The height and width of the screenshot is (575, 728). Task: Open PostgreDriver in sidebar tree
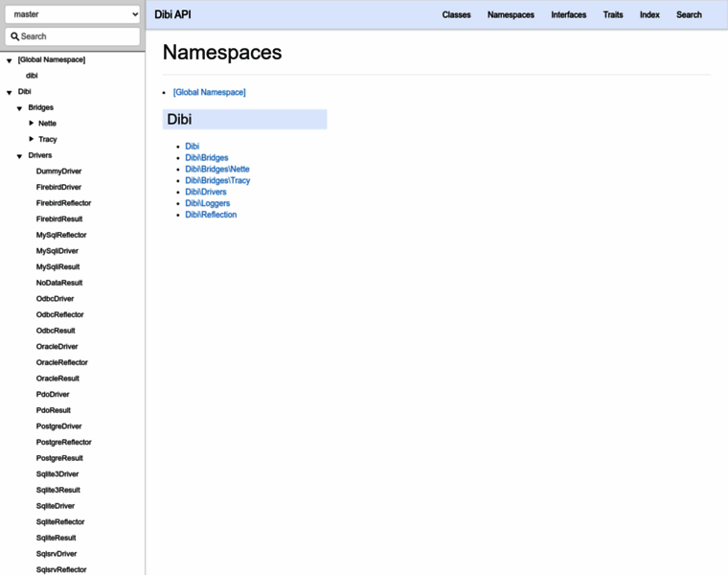click(x=59, y=425)
